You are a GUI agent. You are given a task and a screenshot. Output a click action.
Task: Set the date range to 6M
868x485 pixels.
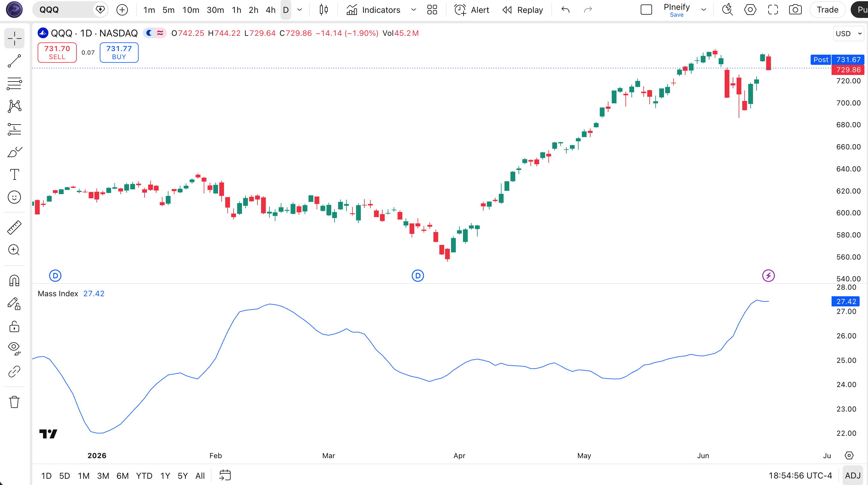pos(123,476)
